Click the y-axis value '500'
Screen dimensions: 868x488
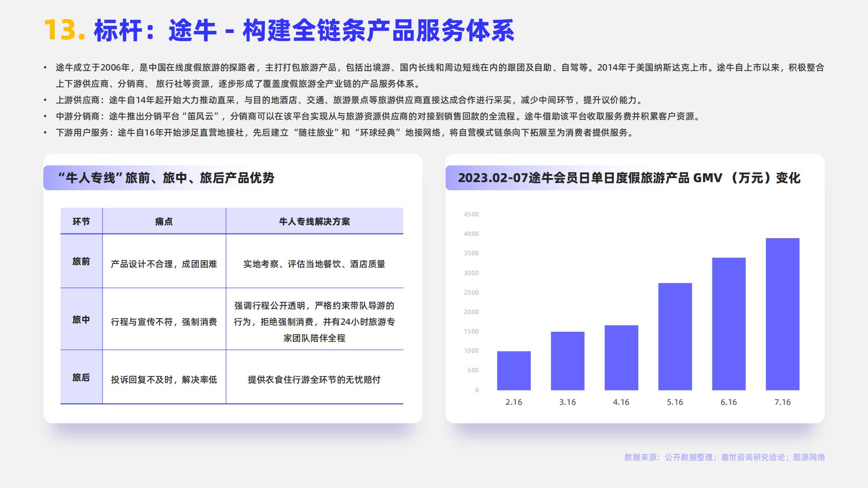pos(473,370)
